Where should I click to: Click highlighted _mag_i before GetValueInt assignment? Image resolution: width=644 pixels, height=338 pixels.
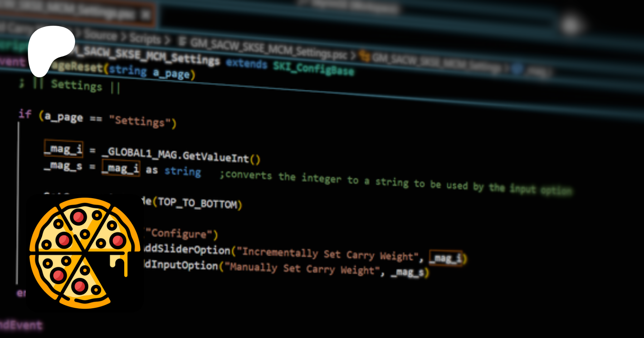pyautogui.click(x=64, y=149)
